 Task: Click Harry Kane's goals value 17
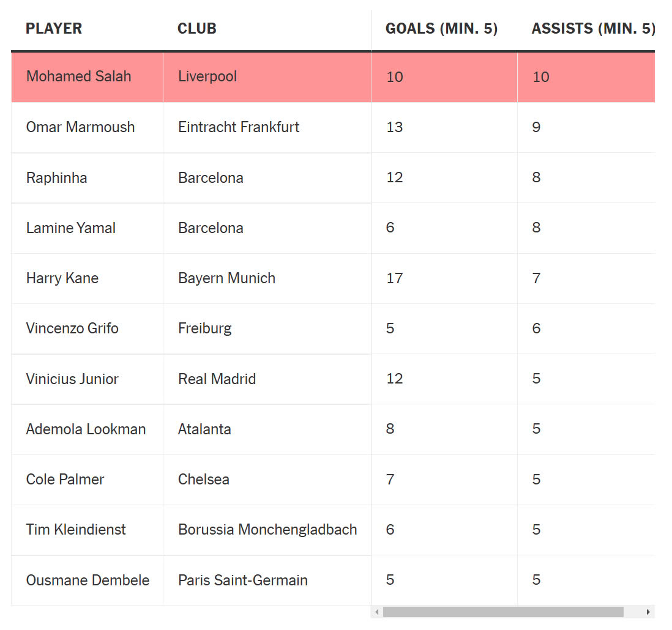(395, 278)
